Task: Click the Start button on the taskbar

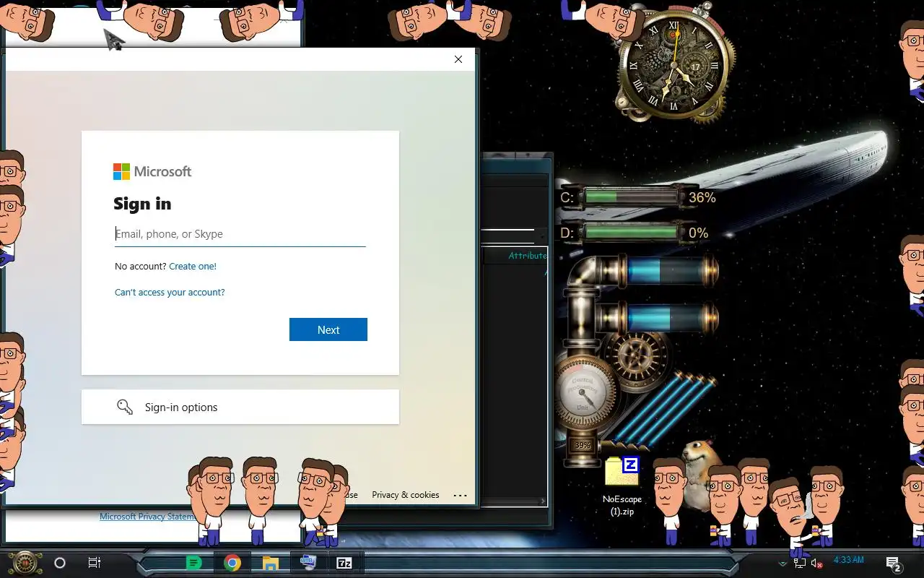Action: 24,562
